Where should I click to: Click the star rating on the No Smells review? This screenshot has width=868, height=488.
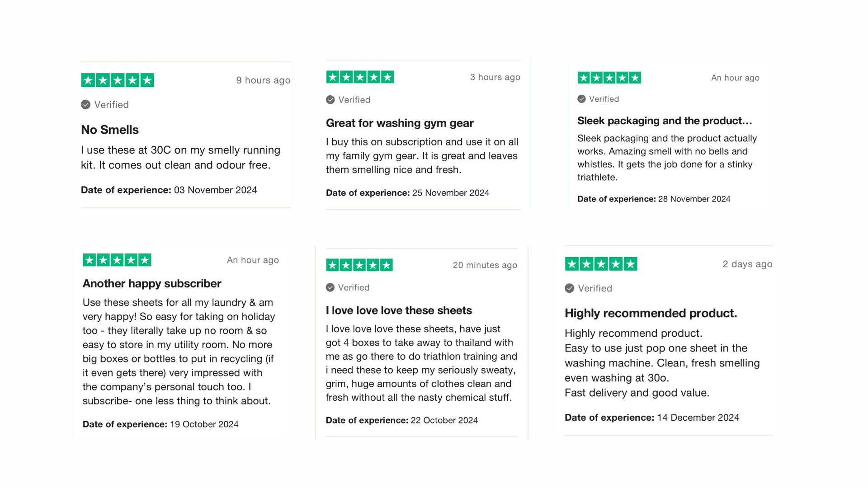tap(118, 80)
